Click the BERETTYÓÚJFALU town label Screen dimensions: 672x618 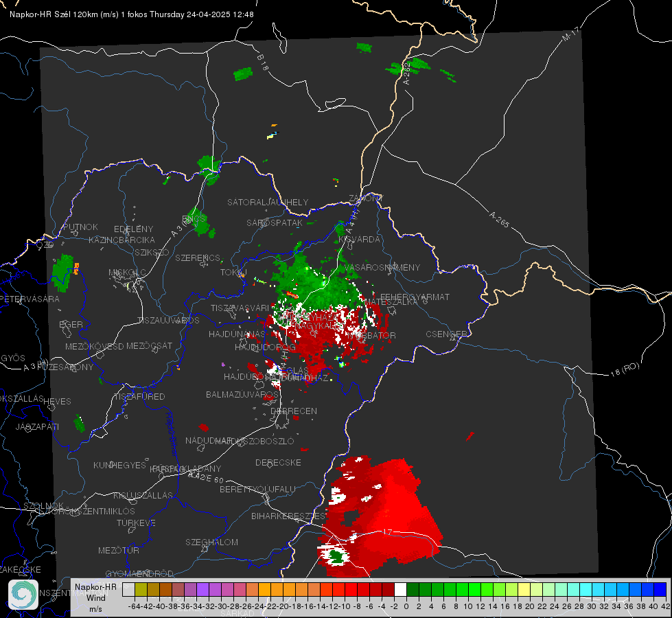click(x=257, y=489)
